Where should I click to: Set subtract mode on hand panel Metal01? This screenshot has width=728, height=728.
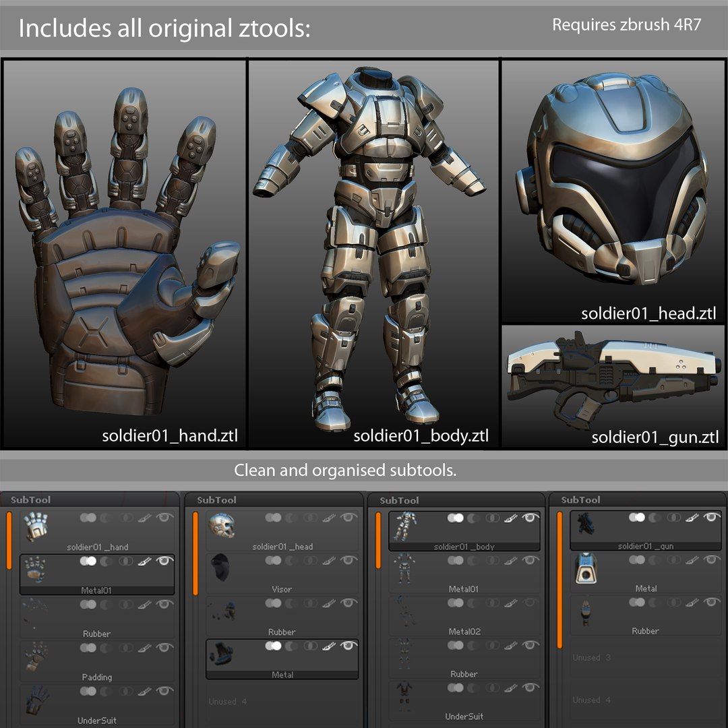(x=107, y=561)
